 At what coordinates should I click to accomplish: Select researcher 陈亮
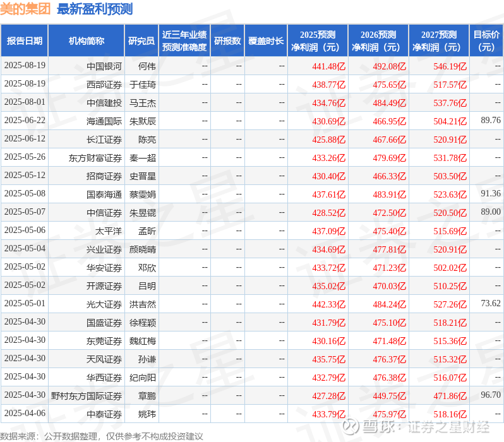[x=147, y=140]
